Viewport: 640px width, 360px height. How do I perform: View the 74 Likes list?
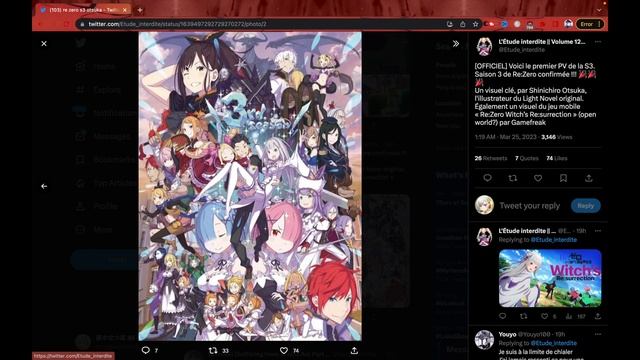(x=557, y=158)
